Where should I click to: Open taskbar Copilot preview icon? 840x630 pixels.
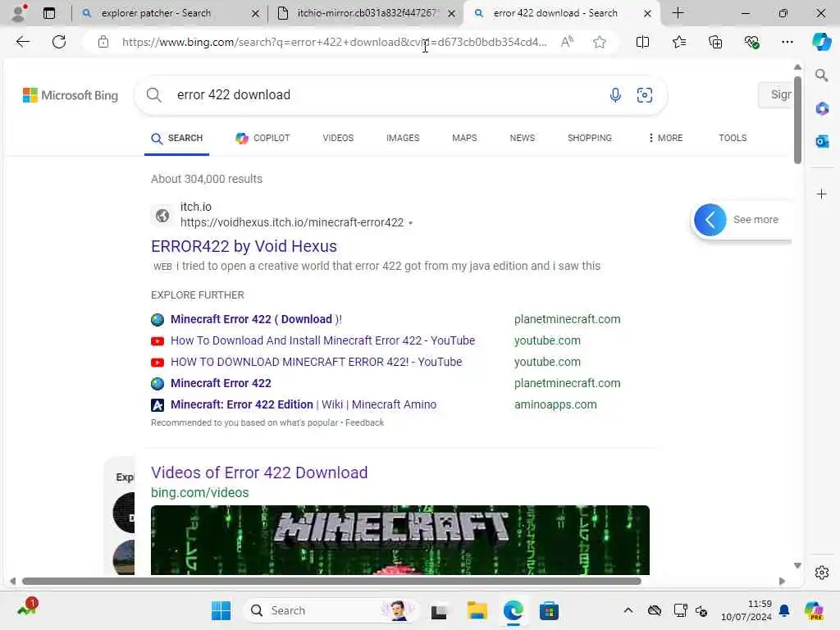[814, 610]
